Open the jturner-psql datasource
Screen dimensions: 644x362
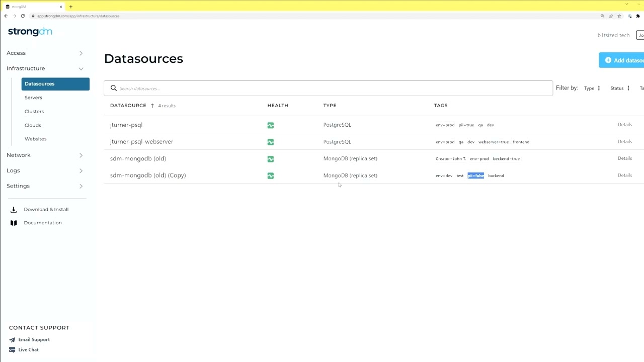pos(126,125)
